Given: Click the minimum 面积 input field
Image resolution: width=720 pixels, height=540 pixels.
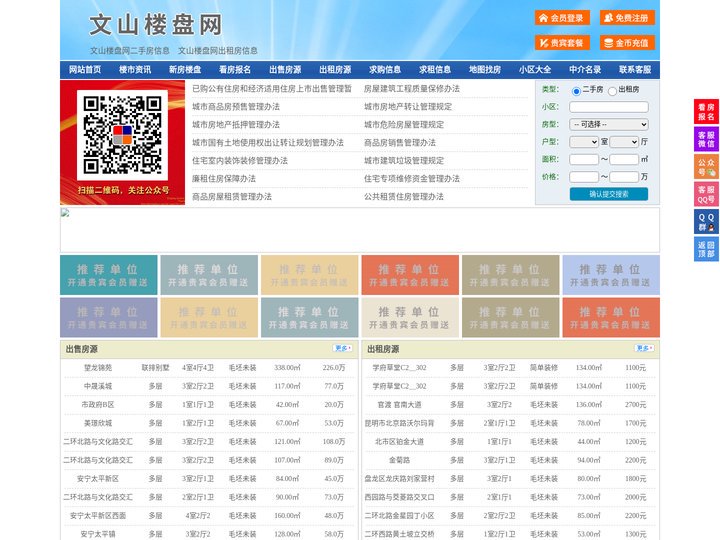Looking at the screenshot, I should pyautogui.click(x=584, y=159).
